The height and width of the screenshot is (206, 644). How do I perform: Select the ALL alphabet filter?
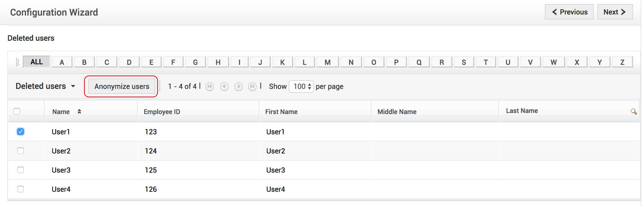coord(36,62)
